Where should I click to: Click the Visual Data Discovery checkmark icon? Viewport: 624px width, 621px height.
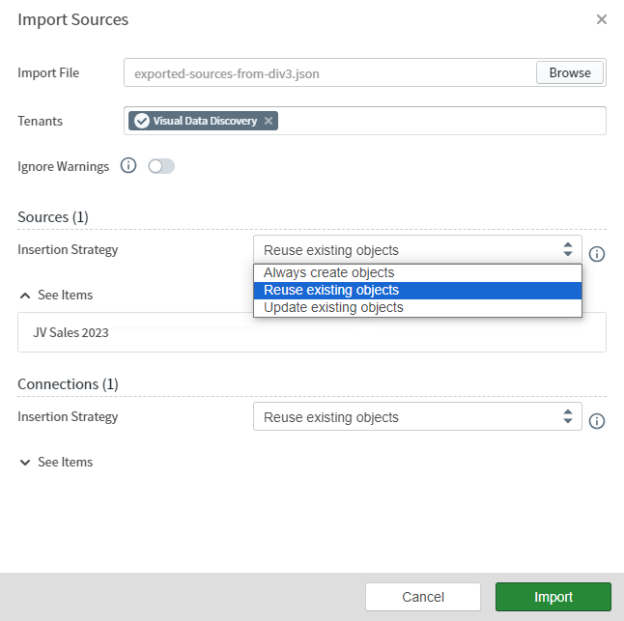141,121
